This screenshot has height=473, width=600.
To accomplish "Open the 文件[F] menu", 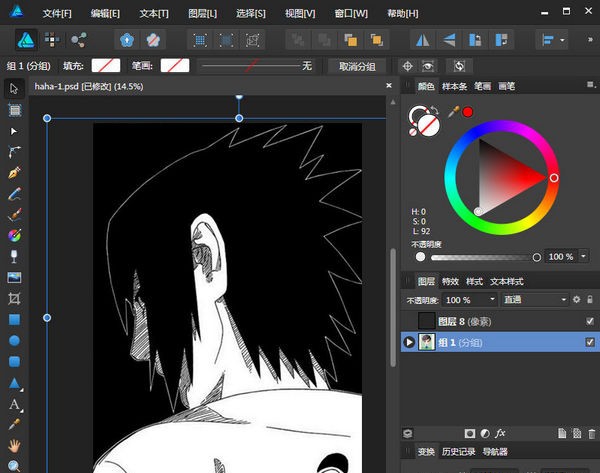I will (x=57, y=13).
